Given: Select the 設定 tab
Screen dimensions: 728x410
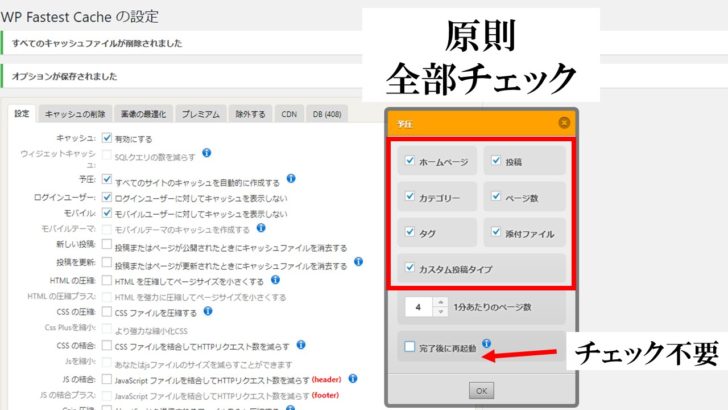Looking at the screenshot, I should pos(22,114).
